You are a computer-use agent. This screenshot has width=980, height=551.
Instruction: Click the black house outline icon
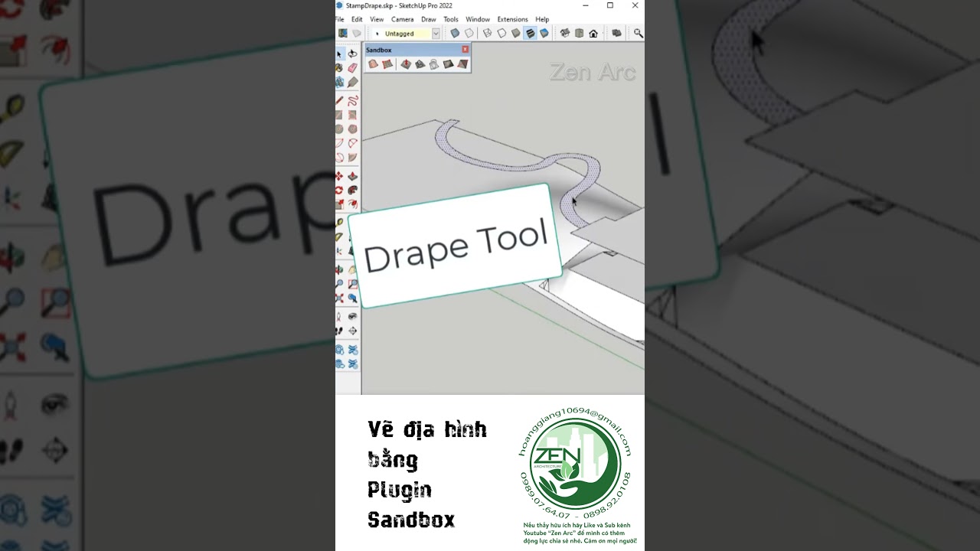[593, 33]
